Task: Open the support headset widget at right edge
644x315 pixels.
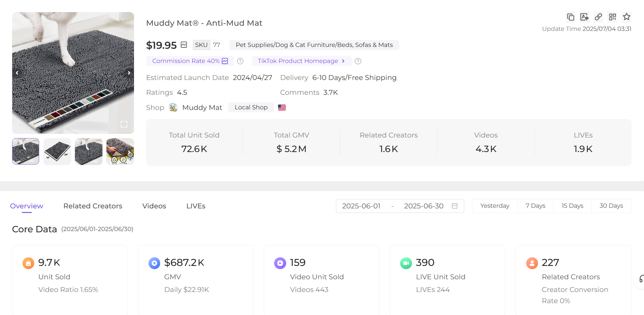Action: click(640, 279)
